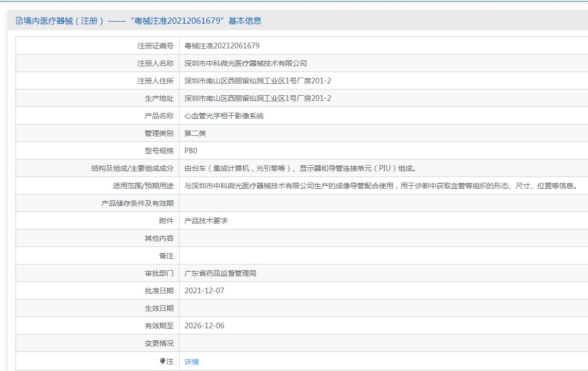
Task: Click the 备注 label
Action: click(x=166, y=256)
